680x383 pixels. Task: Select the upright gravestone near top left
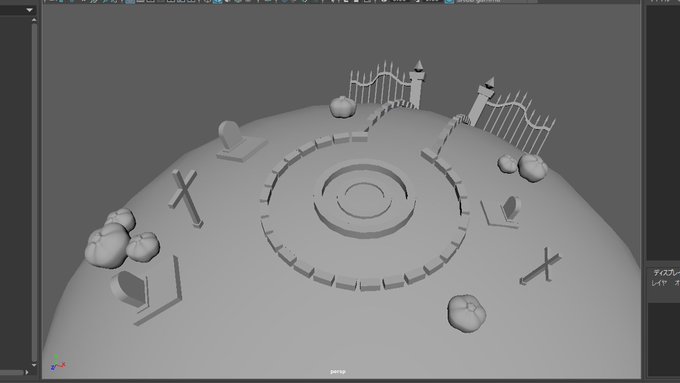241,141
